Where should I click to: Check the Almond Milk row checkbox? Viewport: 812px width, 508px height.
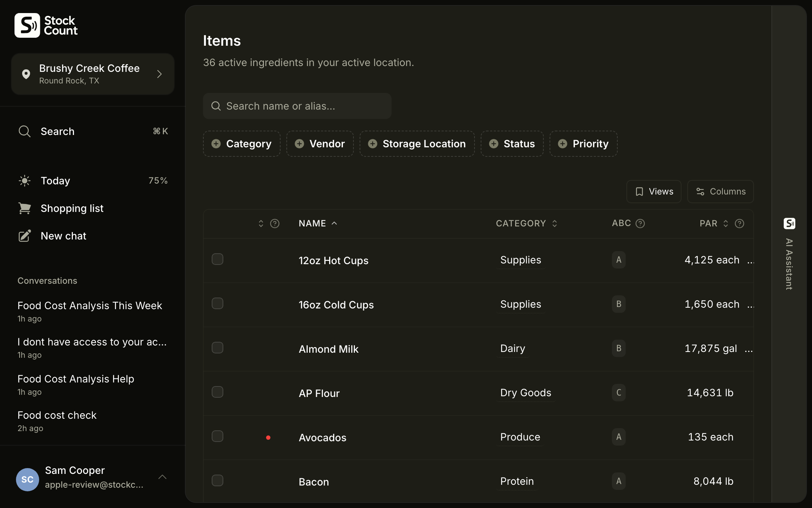(217, 348)
